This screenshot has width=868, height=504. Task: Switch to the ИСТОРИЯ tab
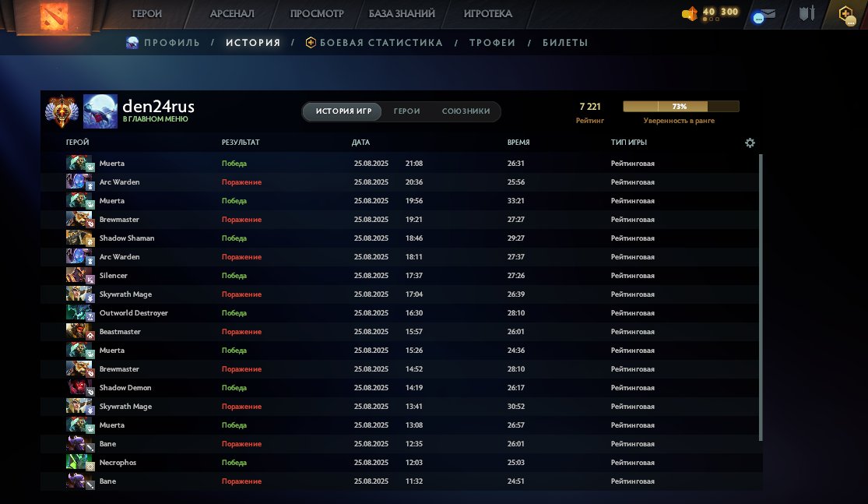(x=253, y=43)
